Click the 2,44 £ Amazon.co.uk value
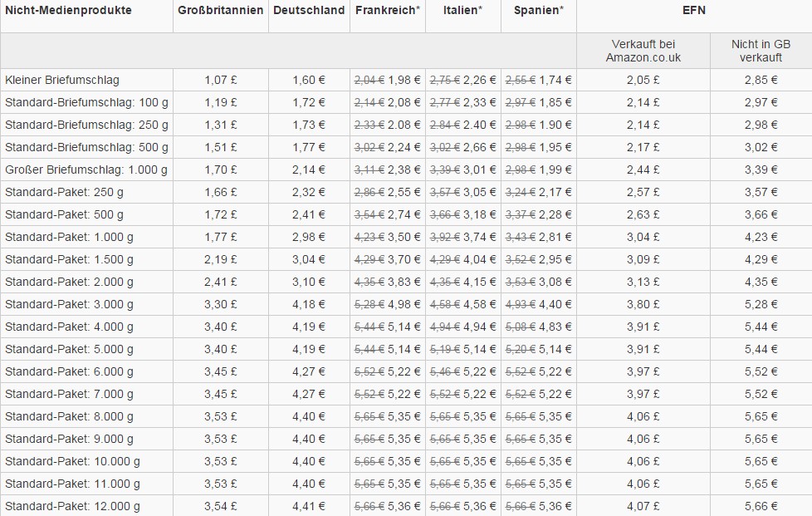 [643, 170]
